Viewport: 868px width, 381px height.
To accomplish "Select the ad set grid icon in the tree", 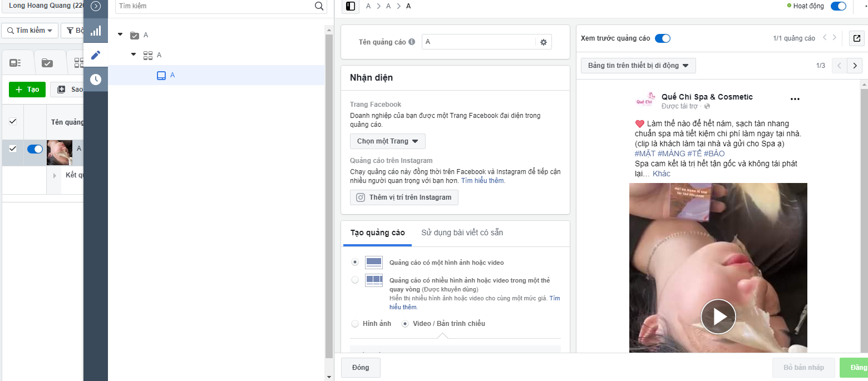I will click(x=148, y=55).
